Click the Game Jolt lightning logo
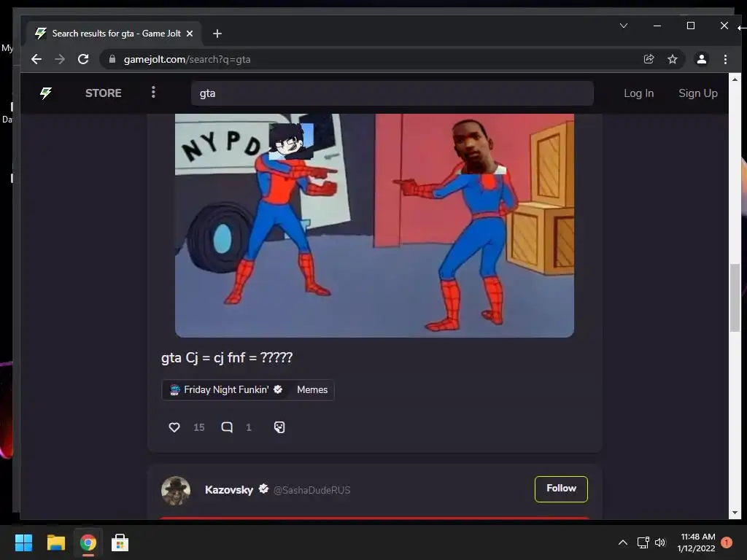The height and width of the screenshot is (560, 747). point(46,93)
